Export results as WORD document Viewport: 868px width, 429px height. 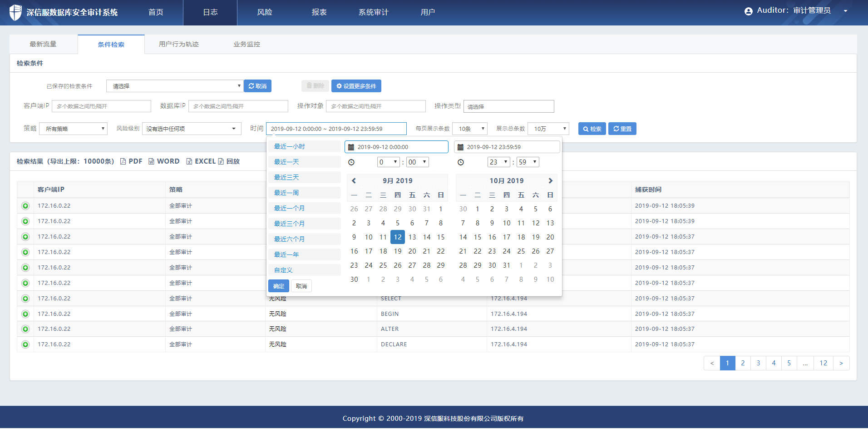[x=164, y=161]
